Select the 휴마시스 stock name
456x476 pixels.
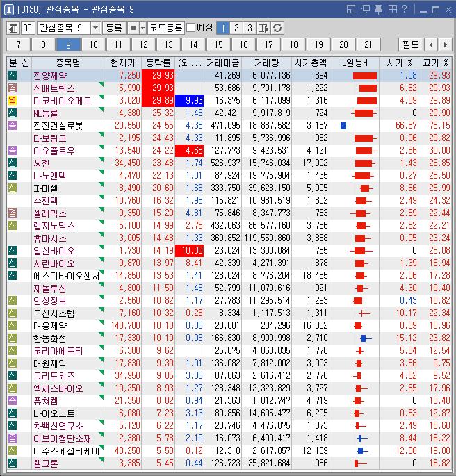tap(50, 238)
